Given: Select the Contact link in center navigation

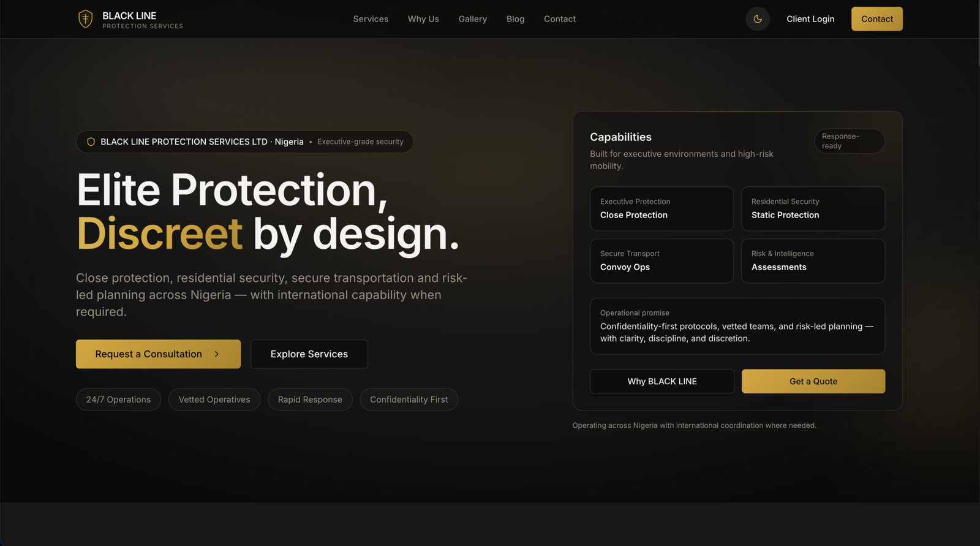Looking at the screenshot, I should pos(559,19).
